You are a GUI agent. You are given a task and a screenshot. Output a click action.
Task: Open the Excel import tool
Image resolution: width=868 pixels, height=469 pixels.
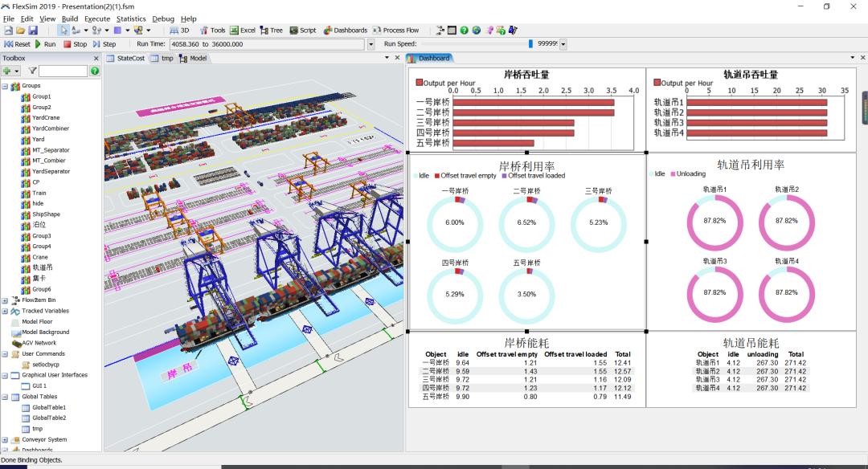coord(242,31)
